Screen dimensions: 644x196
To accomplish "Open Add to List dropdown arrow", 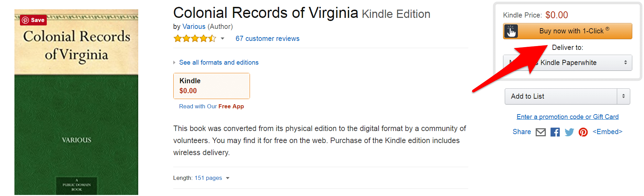I will [x=623, y=96].
